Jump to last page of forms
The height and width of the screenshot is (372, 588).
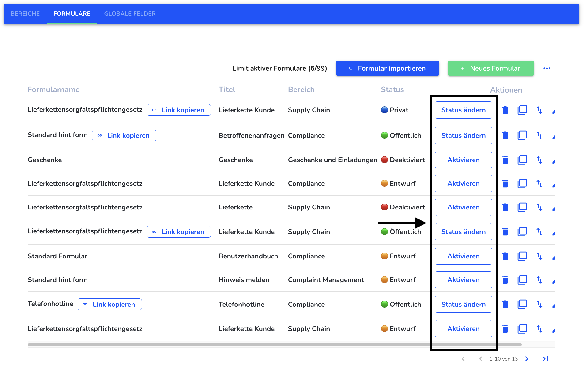click(x=545, y=359)
